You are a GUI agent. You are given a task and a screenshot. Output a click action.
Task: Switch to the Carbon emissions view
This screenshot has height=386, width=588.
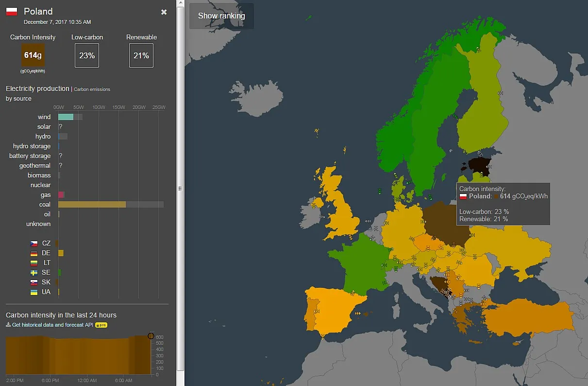pyautogui.click(x=92, y=89)
